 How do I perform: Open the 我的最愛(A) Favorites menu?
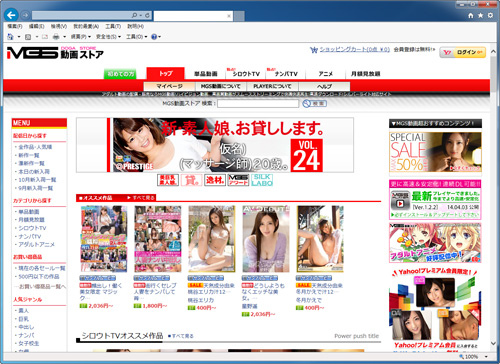[86, 26]
